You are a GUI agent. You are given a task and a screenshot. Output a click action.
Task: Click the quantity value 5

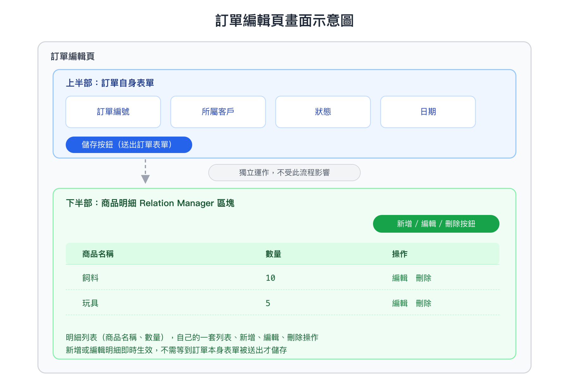[268, 303]
